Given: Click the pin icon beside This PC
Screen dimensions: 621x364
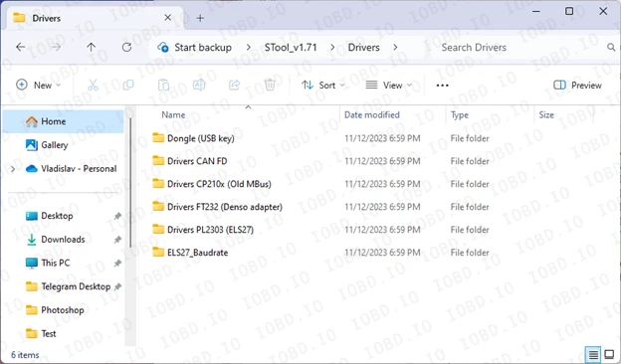Looking at the screenshot, I should click(x=117, y=264).
